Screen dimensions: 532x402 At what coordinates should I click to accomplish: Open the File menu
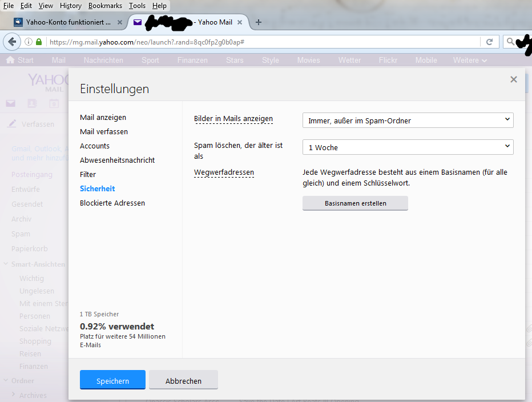point(9,6)
